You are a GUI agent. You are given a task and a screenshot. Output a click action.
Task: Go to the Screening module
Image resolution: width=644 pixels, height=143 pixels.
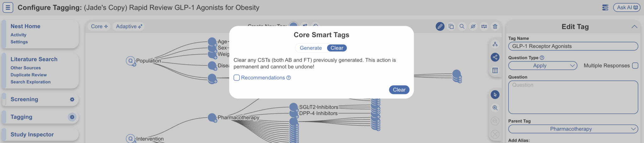pyautogui.click(x=24, y=99)
